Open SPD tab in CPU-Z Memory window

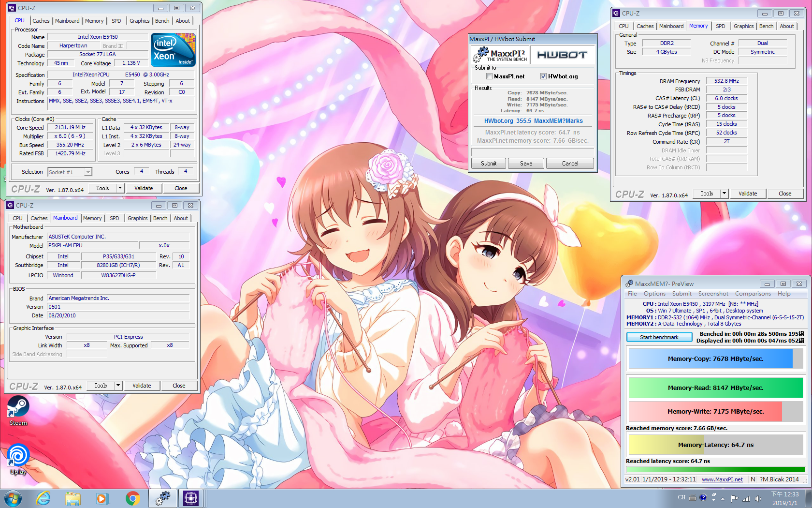coord(721,26)
